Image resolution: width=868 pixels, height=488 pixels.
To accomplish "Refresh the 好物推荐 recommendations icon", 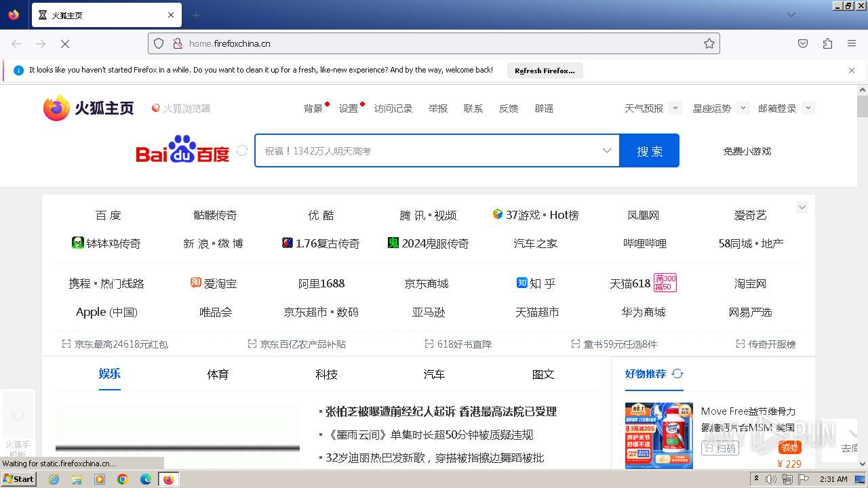I will [677, 373].
